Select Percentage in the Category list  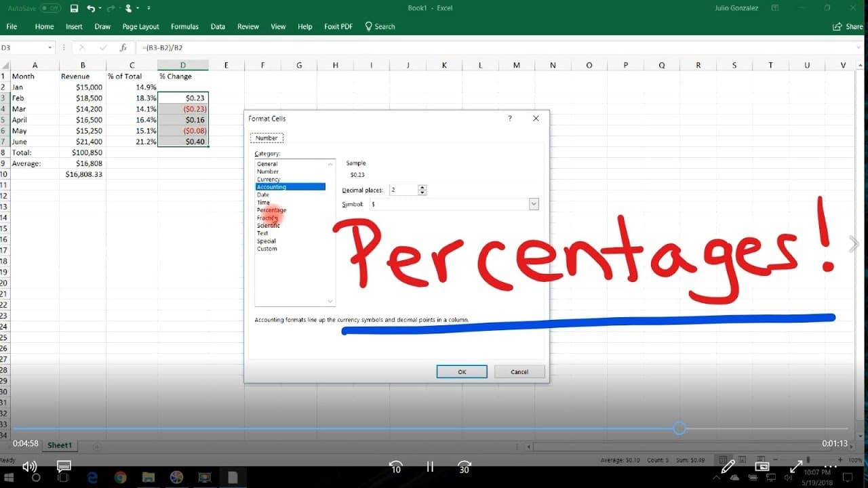pyautogui.click(x=271, y=210)
